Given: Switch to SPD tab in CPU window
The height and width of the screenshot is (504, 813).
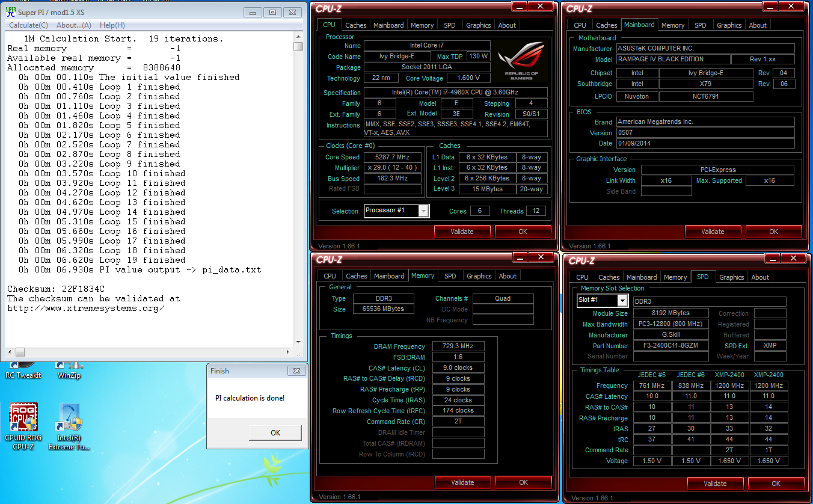Looking at the screenshot, I should [x=450, y=25].
